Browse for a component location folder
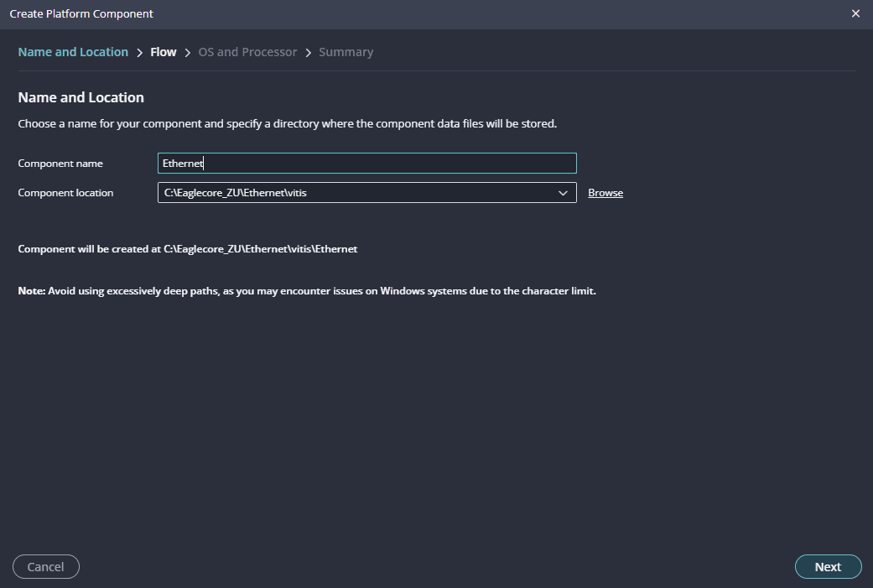 coord(605,193)
